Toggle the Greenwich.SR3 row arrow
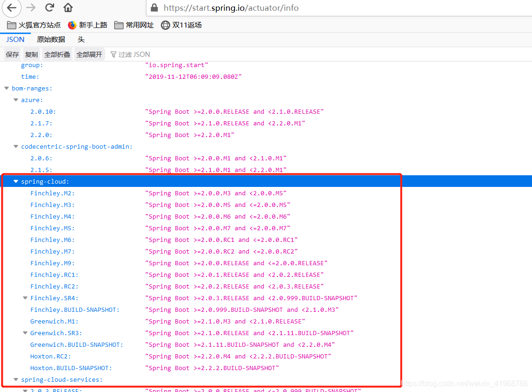This screenshot has height=392, width=532. [x=25, y=333]
